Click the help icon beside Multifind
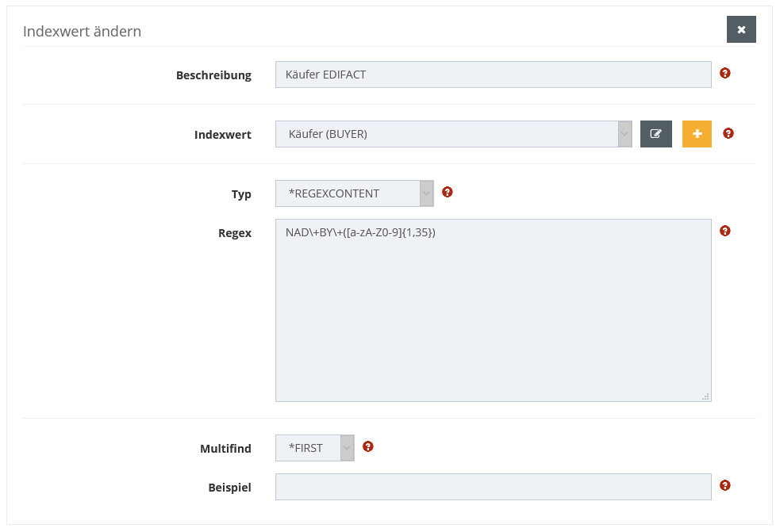The image size is (780, 532). tap(368, 446)
